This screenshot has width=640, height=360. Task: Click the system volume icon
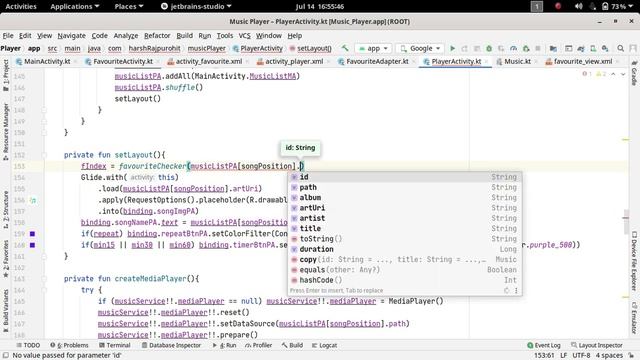[578, 6]
